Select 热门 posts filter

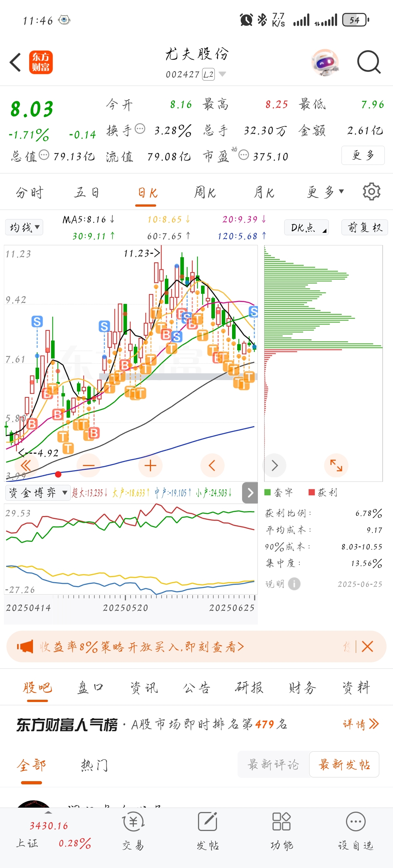pyautogui.click(x=94, y=766)
